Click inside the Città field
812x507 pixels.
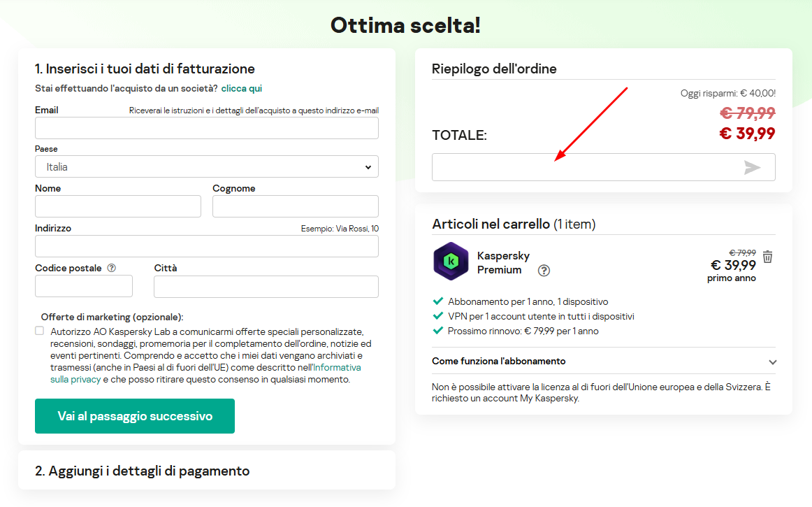(x=266, y=287)
